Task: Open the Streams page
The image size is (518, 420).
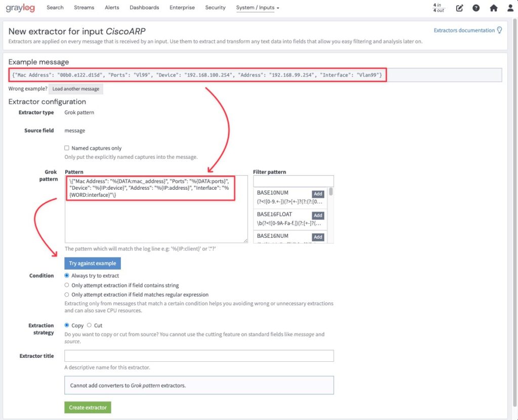Action: click(84, 7)
